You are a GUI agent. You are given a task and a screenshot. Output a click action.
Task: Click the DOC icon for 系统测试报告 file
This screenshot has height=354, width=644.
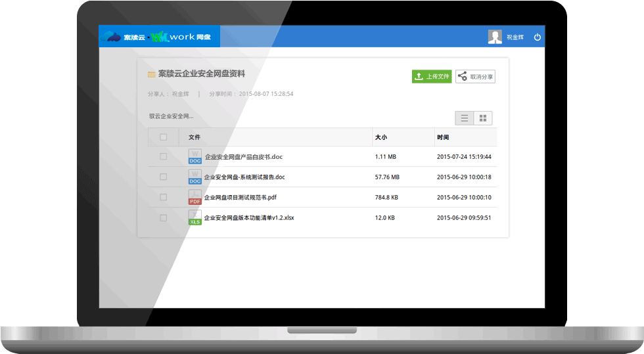click(195, 177)
